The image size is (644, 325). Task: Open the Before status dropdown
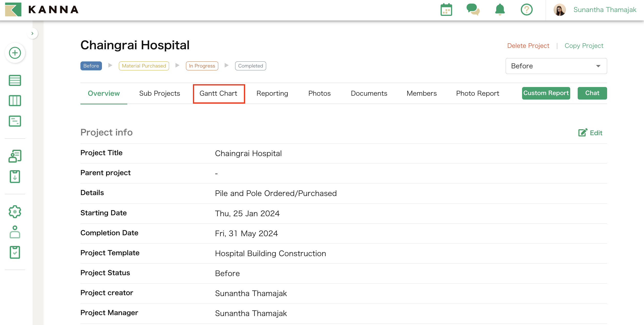point(556,66)
